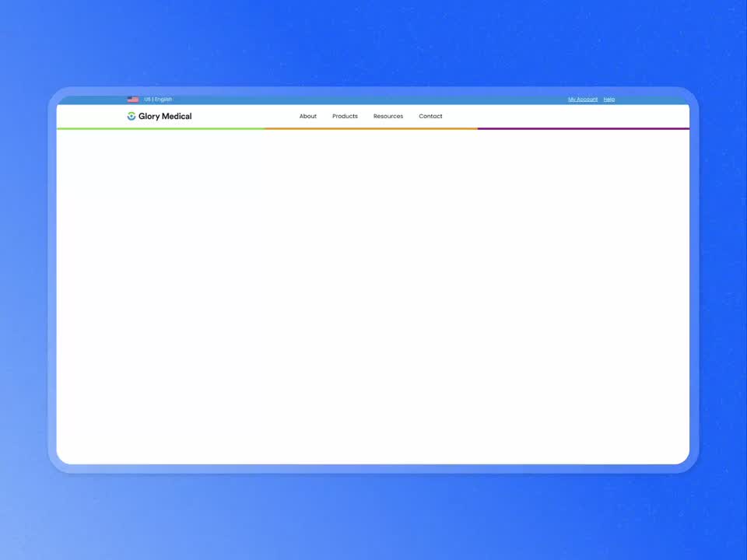Open the My Account link

(583, 100)
